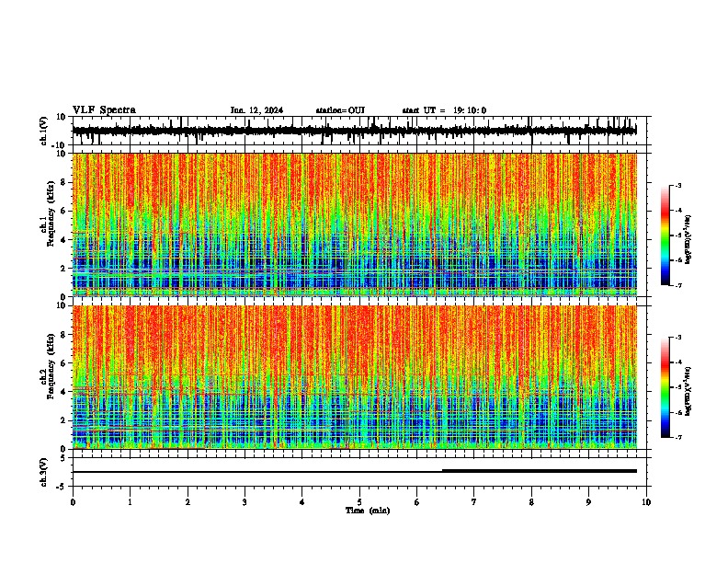This screenshot has height=563, width=728.
Task: Click inside the ch.2 frequency spectrogram
Action: click(x=354, y=377)
